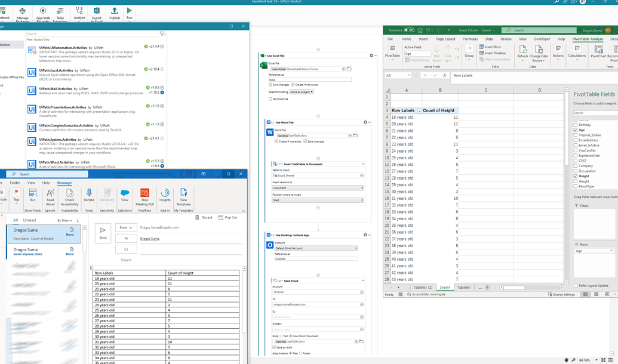Collapse the Use Word File activity
This screenshot has width=618, height=364.
point(369,122)
